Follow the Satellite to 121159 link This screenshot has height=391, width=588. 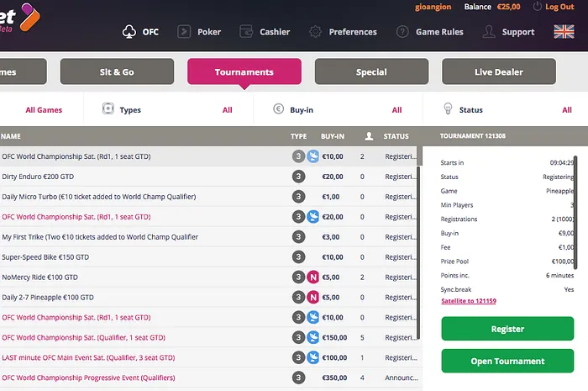469,301
